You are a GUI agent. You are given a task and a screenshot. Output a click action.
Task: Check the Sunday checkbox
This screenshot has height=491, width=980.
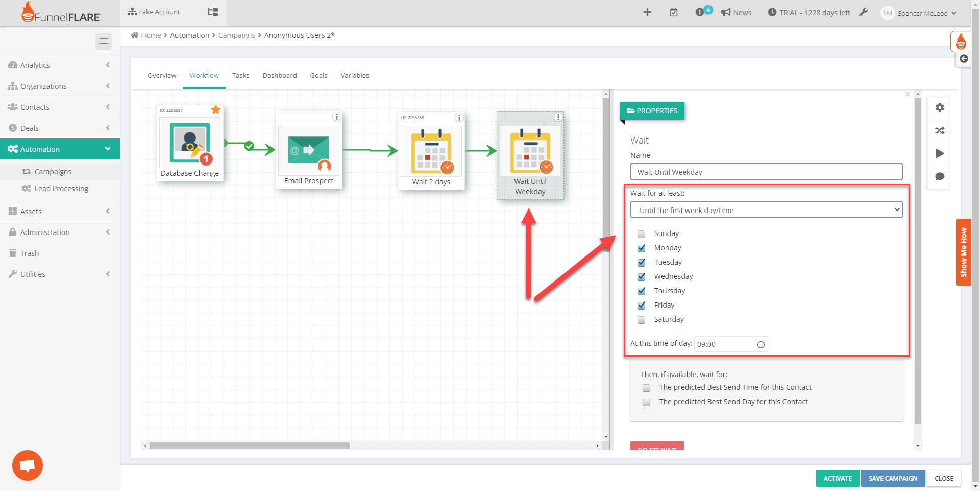click(641, 234)
